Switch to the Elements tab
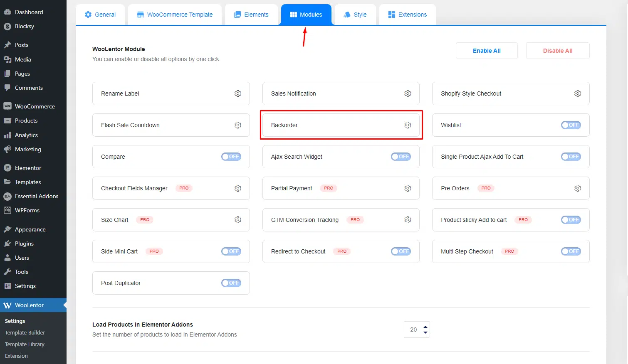628x364 pixels. coord(251,15)
